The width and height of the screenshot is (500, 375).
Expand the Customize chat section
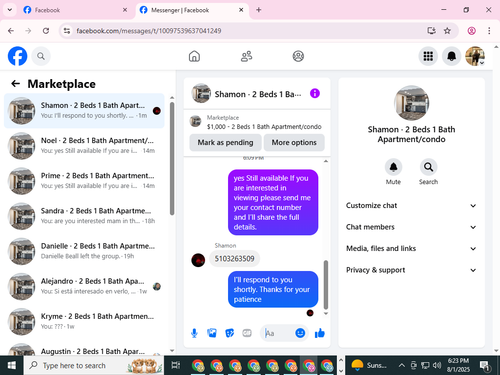(411, 205)
